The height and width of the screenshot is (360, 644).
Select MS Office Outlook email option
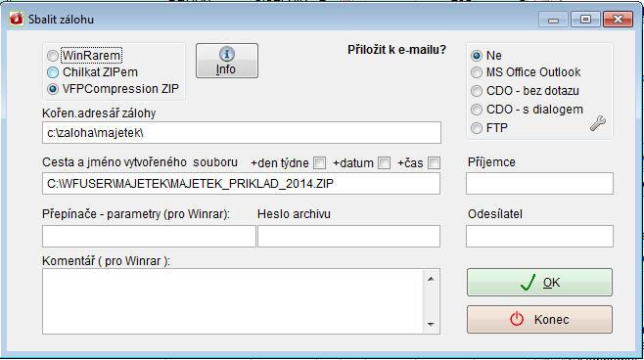click(x=477, y=72)
